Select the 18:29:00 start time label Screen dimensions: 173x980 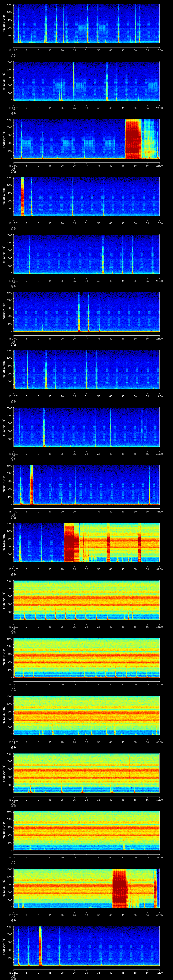pyautogui.click(x=13, y=454)
